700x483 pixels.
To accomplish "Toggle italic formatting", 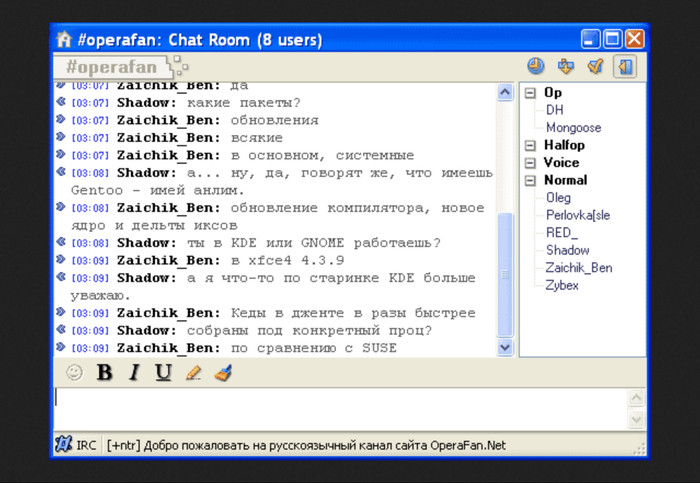I will point(134,372).
